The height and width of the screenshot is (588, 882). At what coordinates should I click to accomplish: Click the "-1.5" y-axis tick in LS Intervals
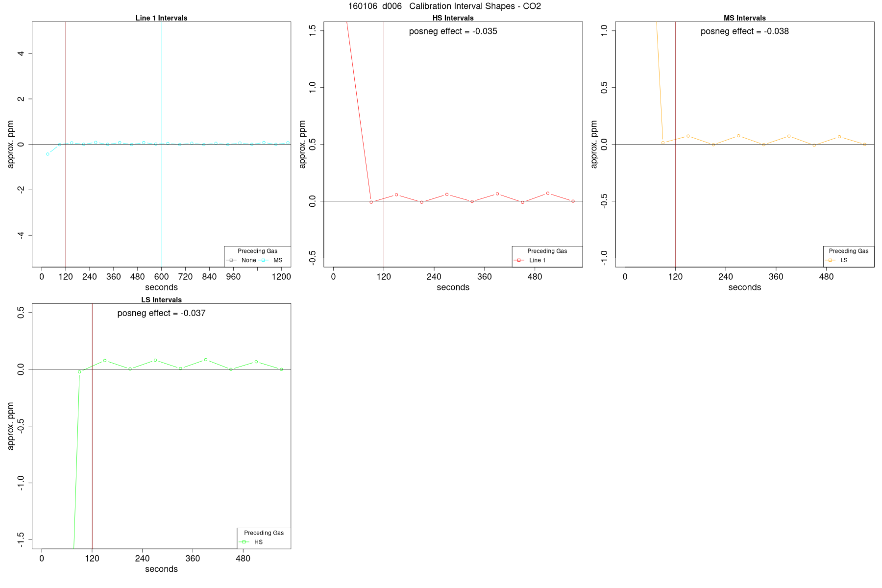pyautogui.click(x=21, y=540)
